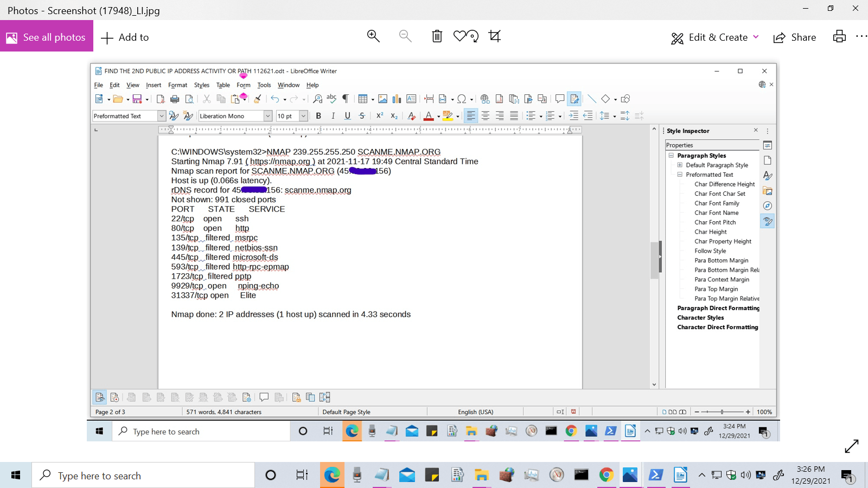Set Center alignment toggle

click(485, 115)
